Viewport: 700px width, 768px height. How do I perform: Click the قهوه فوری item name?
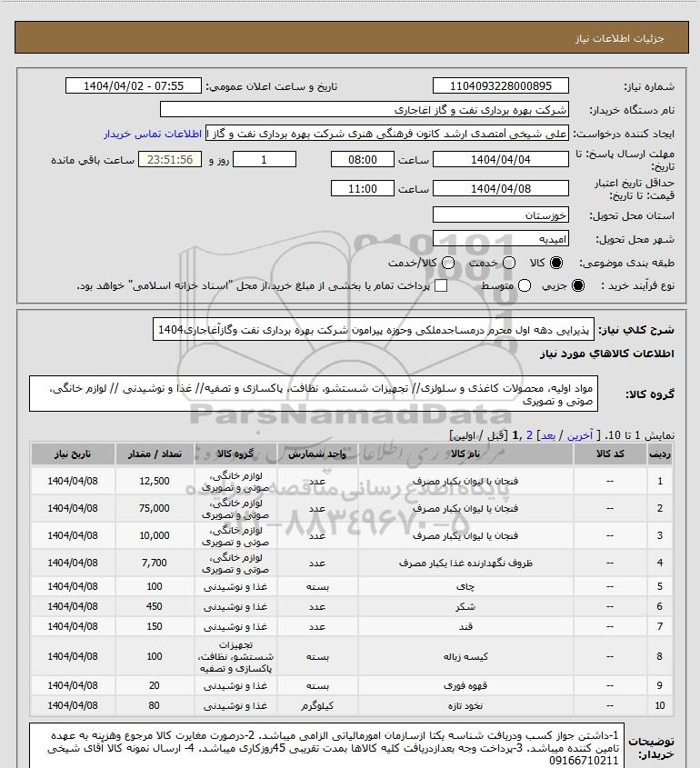465,686
